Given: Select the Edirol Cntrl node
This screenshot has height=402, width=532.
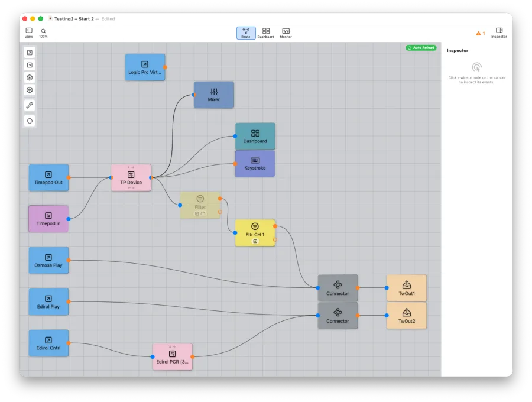Looking at the screenshot, I should point(48,343).
